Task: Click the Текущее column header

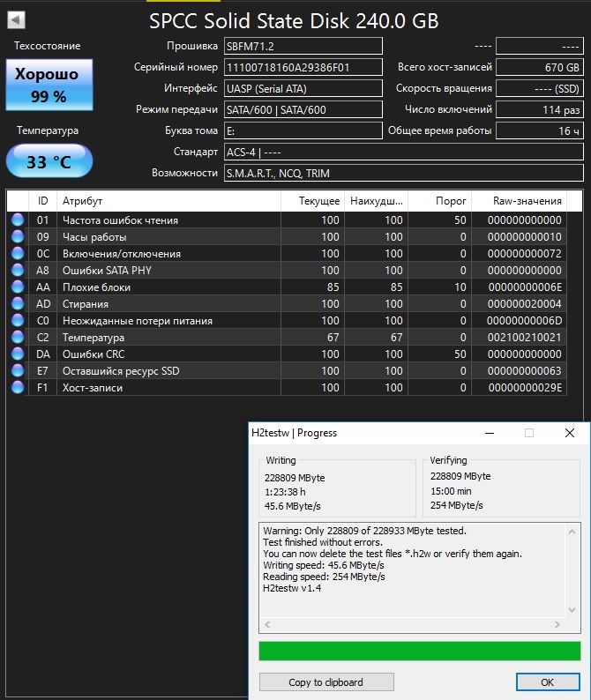Action: point(312,201)
